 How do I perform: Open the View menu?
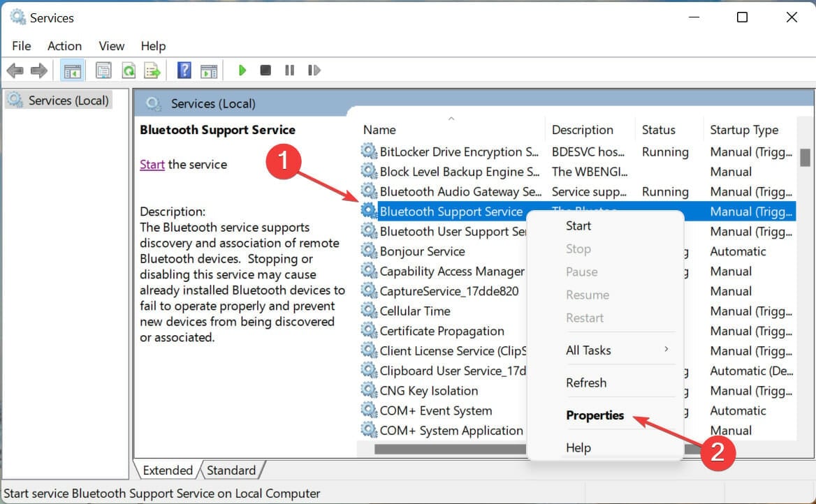[112, 46]
